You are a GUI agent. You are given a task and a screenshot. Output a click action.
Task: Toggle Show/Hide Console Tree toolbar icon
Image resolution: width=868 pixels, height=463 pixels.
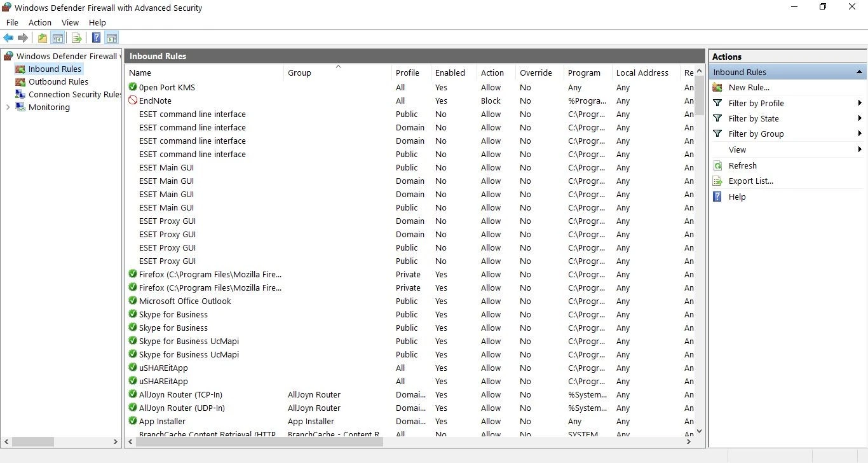click(x=58, y=38)
